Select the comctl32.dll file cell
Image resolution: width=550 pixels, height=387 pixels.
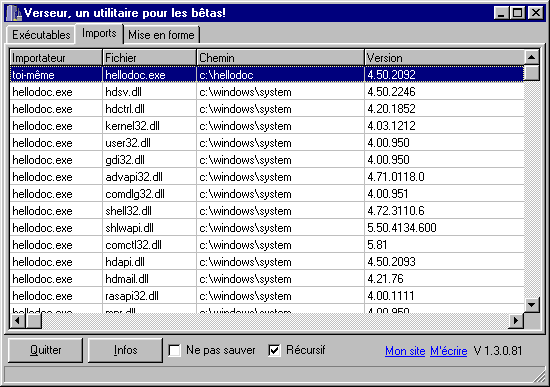(x=149, y=245)
